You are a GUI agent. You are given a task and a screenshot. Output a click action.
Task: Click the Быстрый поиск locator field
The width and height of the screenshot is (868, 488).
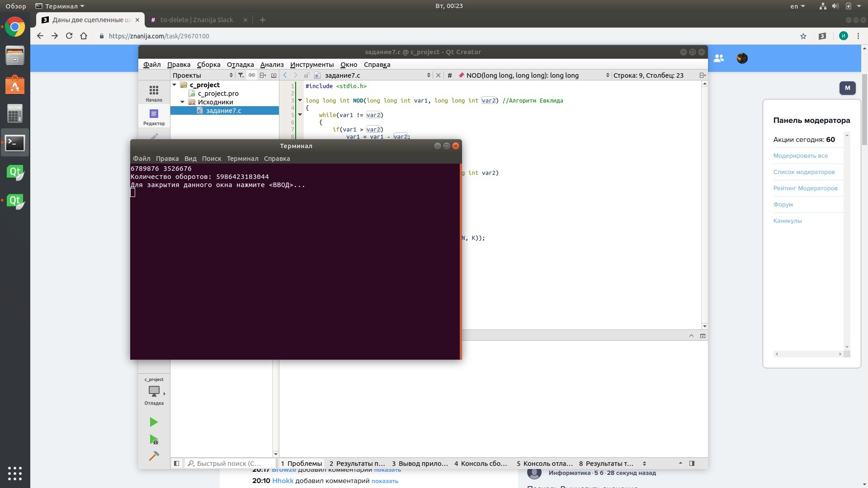pyautogui.click(x=230, y=463)
